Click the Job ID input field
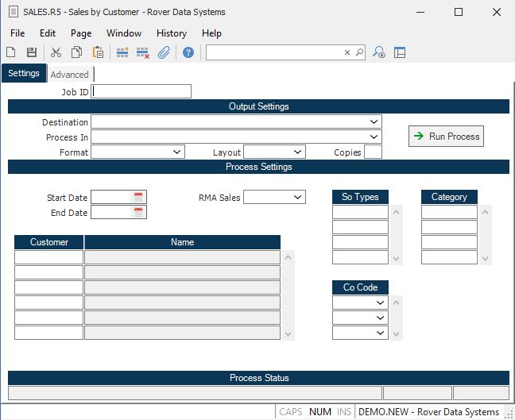 (141, 91)
